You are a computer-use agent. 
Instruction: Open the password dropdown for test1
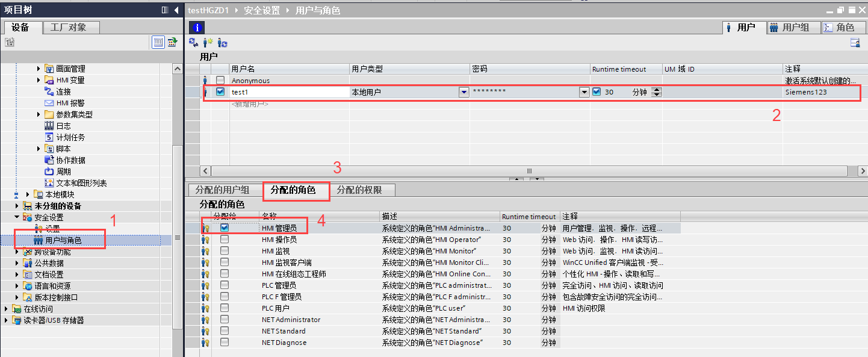coord(583,92)
